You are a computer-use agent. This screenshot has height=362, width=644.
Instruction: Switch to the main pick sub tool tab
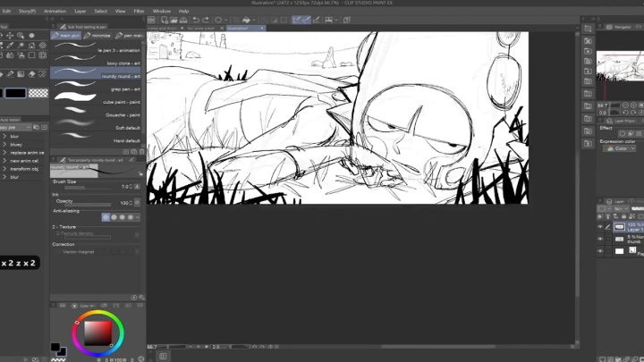coord(65,36)
